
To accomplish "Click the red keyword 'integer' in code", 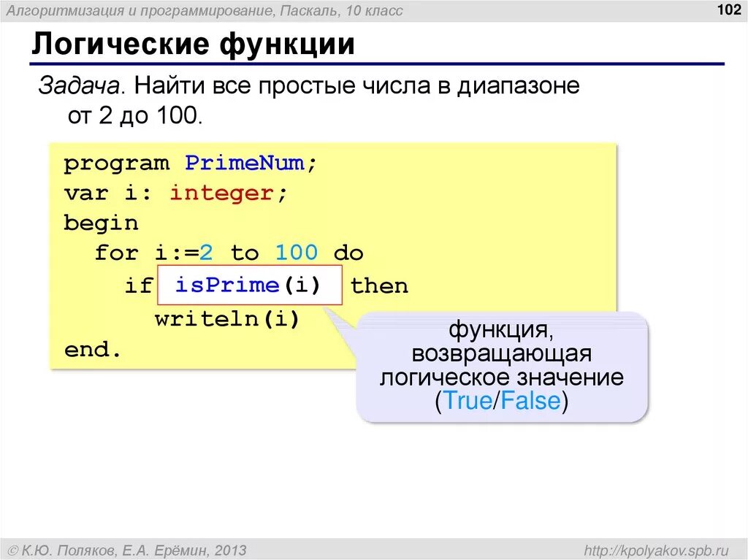I will 222,193.
